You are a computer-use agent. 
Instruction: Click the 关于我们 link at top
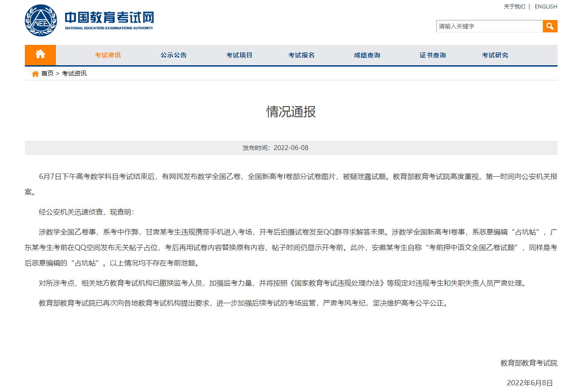click(x=515, y=7)
